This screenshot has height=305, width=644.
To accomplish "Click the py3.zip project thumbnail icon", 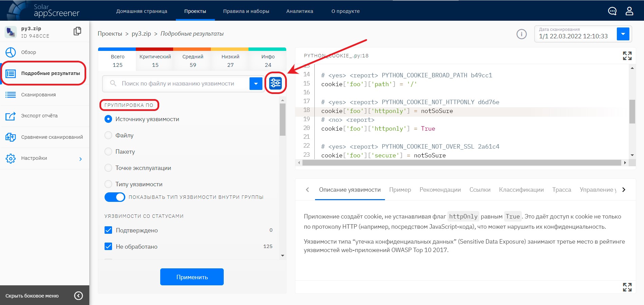I will click(x=11, y=32).
